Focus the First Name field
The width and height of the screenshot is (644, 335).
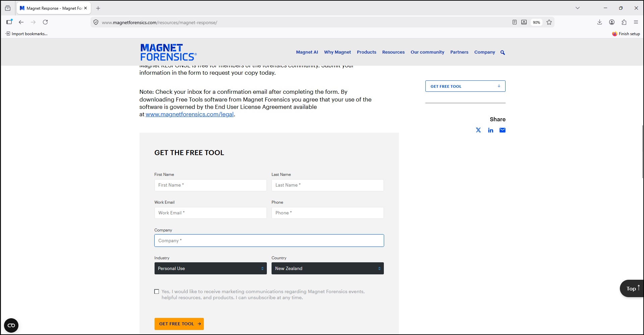pos(211,185)
